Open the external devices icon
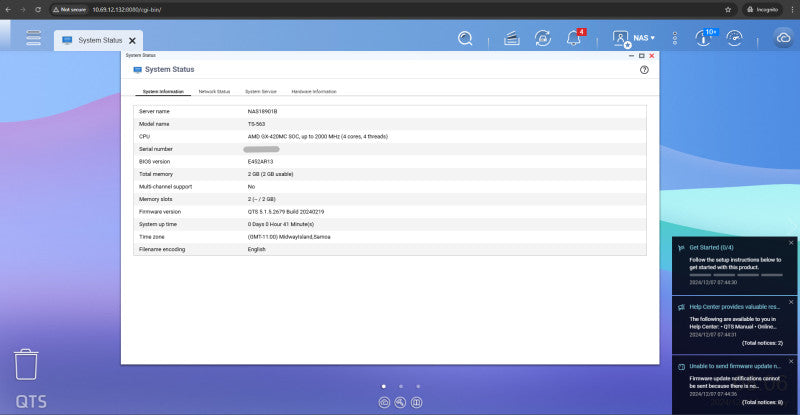Image resolution: width=800 pixels, height=415 pixels. (x=542, y=38)
